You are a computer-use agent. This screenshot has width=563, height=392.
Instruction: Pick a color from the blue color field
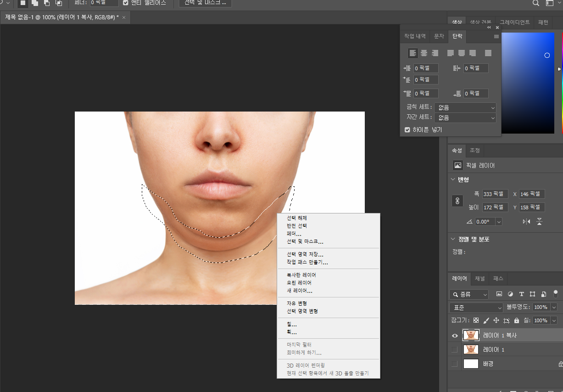point(528,83)
